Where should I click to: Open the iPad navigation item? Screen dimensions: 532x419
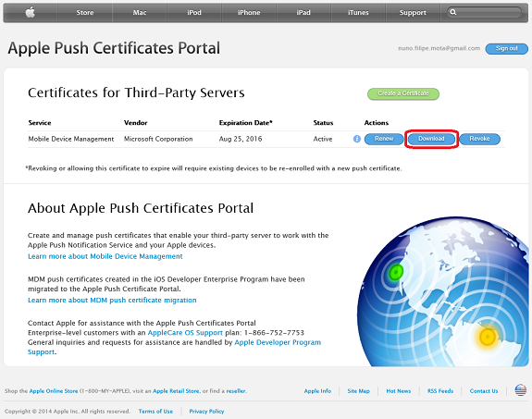[303, 13]
